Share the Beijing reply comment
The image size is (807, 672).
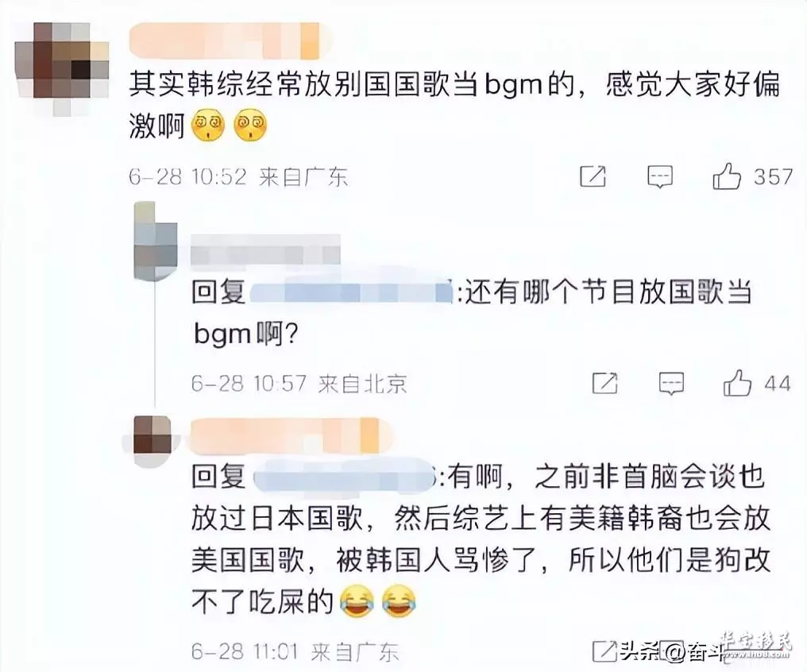point(604,383)
